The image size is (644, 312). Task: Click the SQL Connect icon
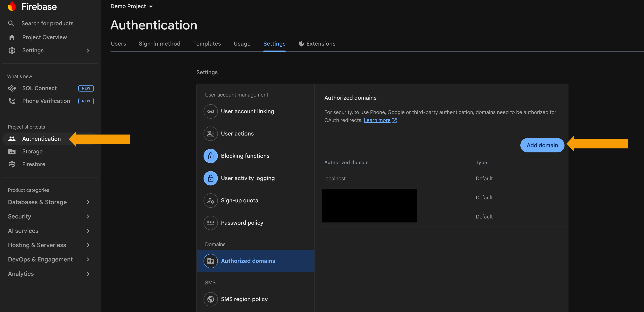[x=12, y=88]
